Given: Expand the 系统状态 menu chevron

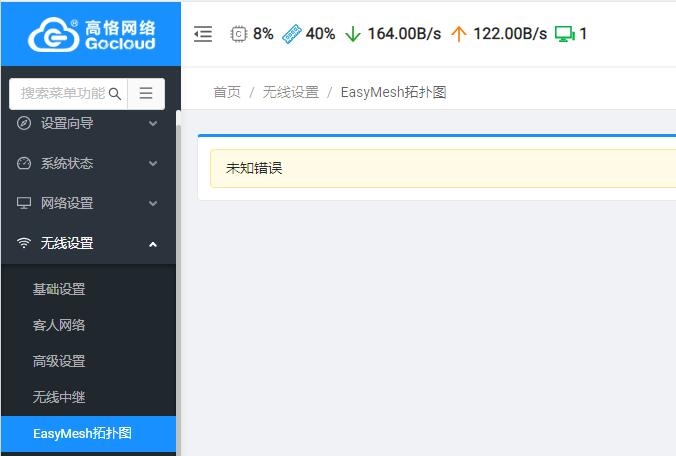Looking at the screenshot, I should pyautogui.click(x=153, y=163).
